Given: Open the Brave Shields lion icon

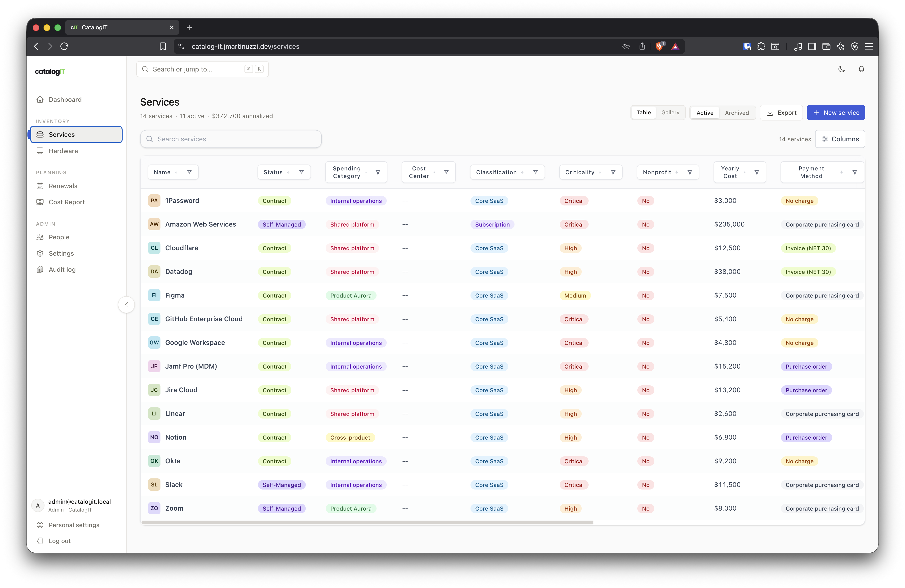Looking at the screenshot, I should pyautogui.click(x=660, y=46).
